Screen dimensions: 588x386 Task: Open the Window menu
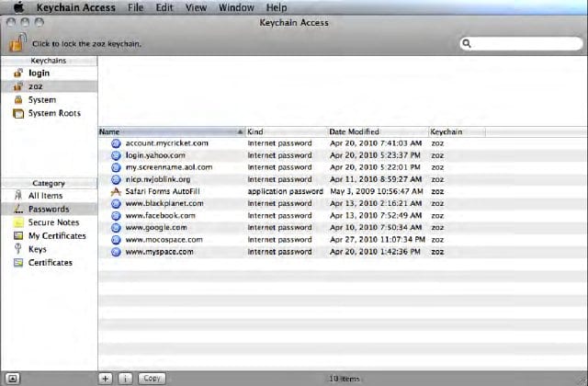pyautogui.click(x=236, y=7)
